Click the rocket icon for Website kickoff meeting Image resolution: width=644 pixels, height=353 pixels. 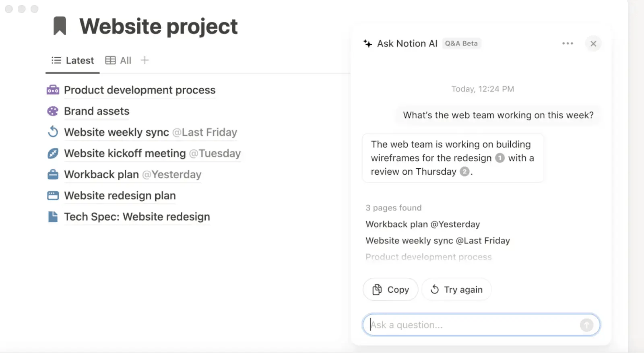(x=53, y=153)
